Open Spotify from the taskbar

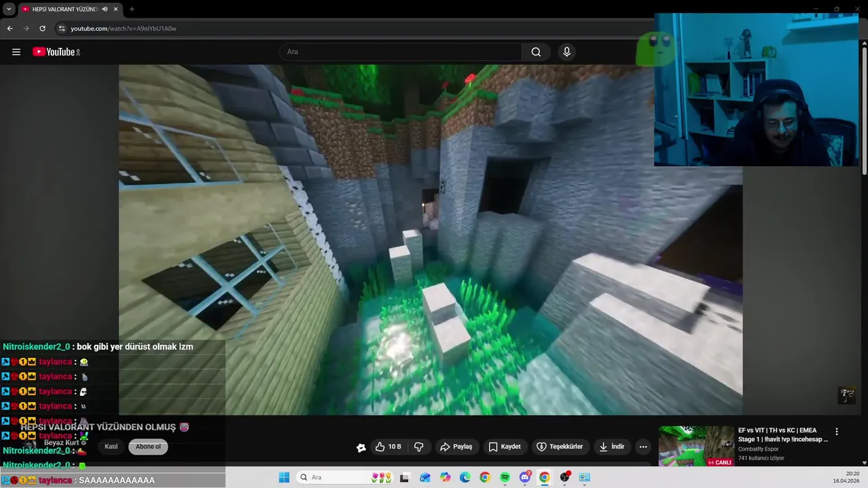(505, 477)
